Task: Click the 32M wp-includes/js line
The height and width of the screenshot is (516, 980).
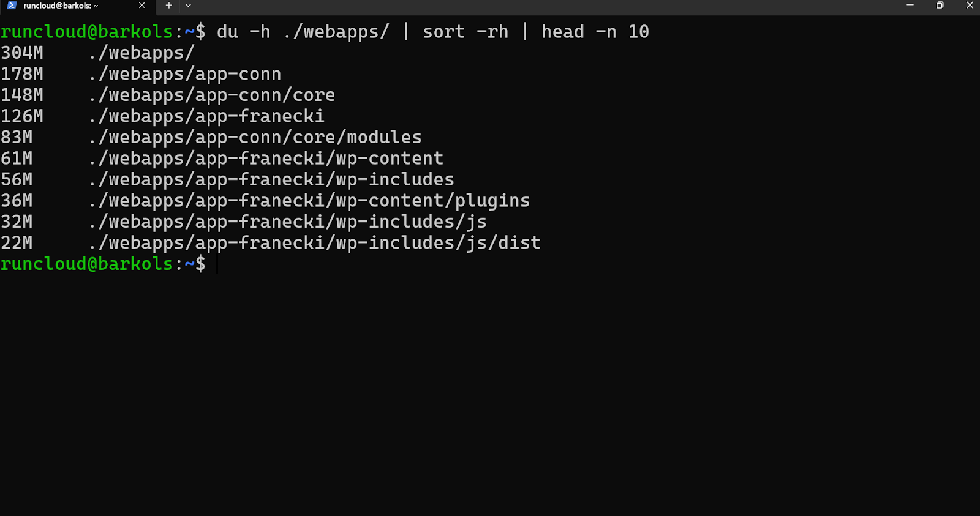Action: 244,222
